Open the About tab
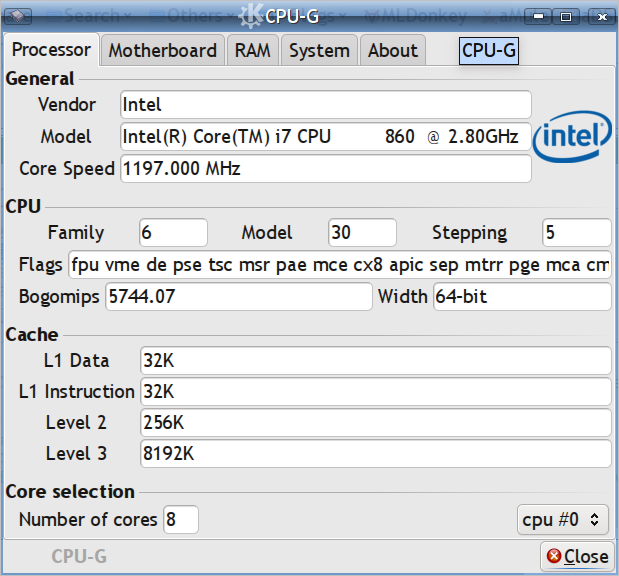Viewport: 619px width, 576px height. tap(393, 51)
